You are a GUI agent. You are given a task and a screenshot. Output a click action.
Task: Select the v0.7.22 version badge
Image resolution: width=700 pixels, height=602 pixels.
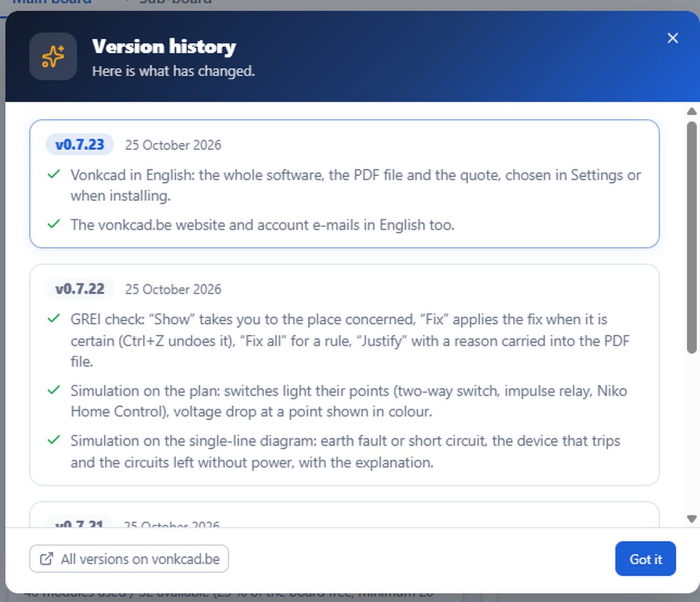(x=80, y=289)
